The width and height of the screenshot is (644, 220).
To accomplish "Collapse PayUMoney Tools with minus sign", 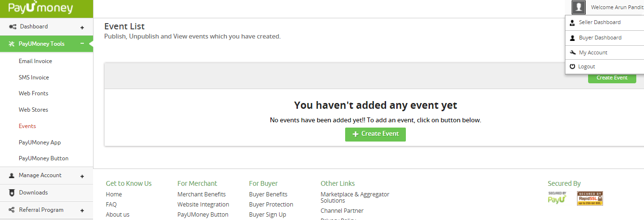I will (x=82, y=43).
